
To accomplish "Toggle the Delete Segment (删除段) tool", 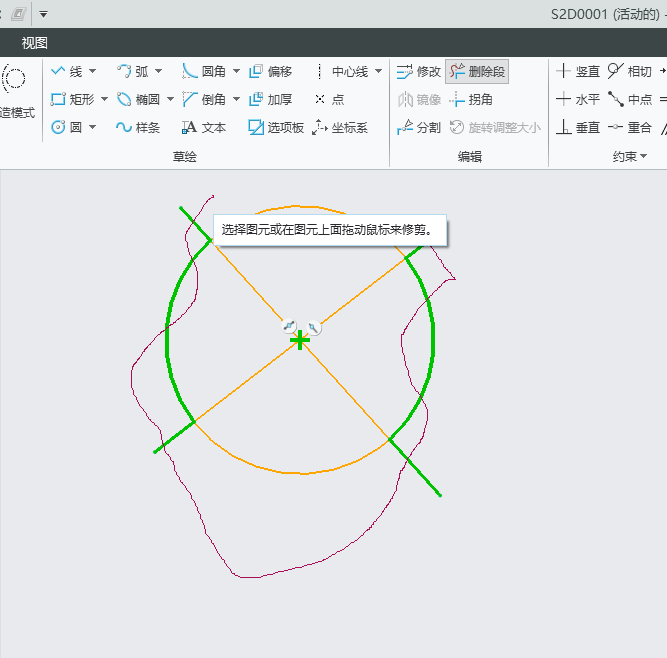I will [477, 71].
